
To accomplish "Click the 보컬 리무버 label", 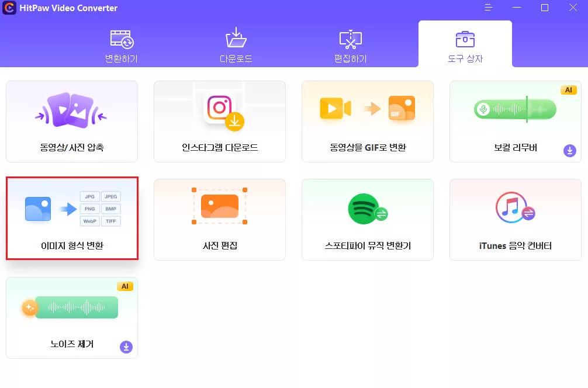I will (516, 148).
